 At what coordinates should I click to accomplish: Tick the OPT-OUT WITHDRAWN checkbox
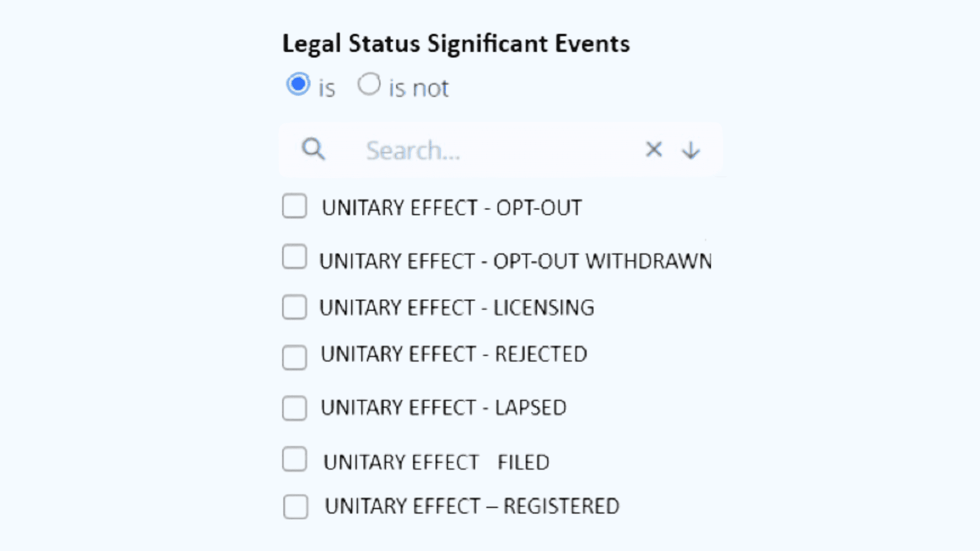294,257
